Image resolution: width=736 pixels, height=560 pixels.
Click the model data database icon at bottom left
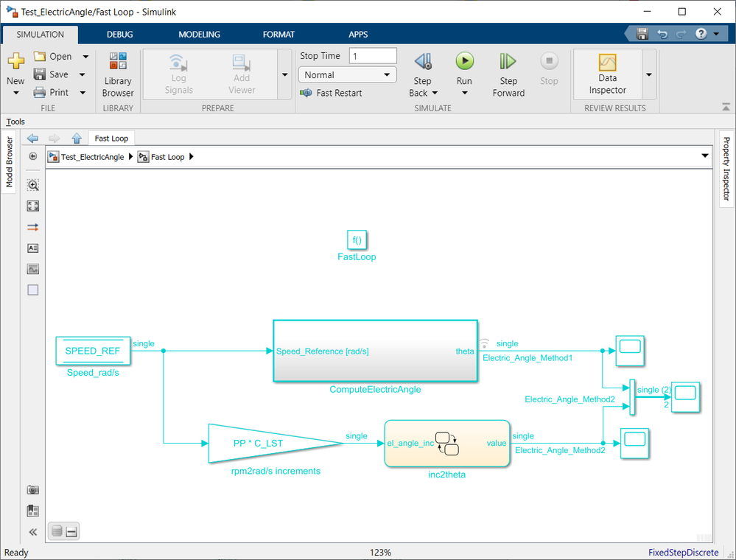pos(57,531)
